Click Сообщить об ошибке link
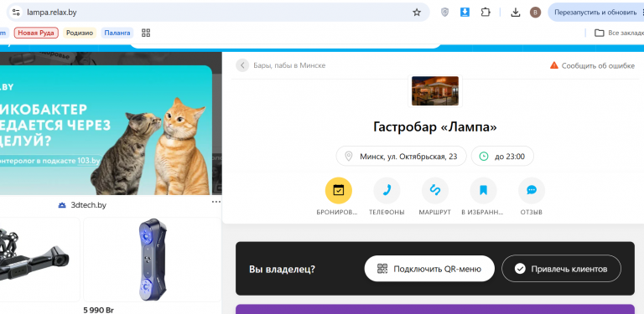Image resolution: width=644 pixels, height=314 pixels. tap(592, 65)
